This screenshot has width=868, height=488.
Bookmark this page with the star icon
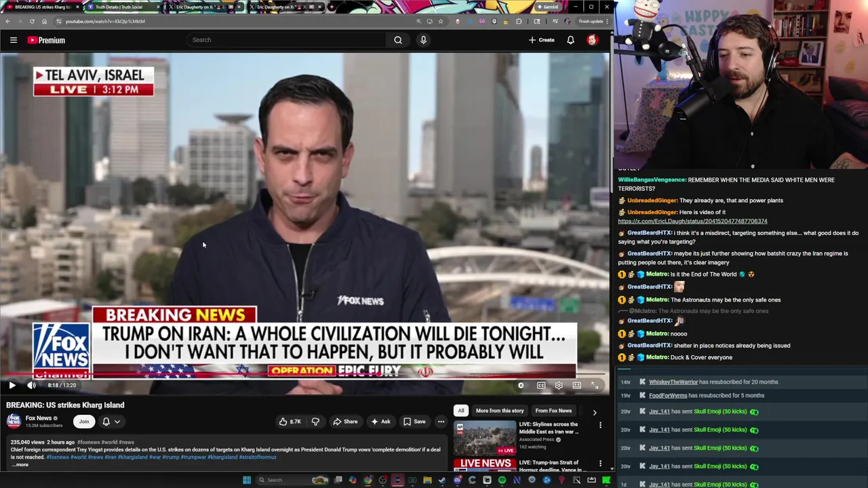click(441, 21)
